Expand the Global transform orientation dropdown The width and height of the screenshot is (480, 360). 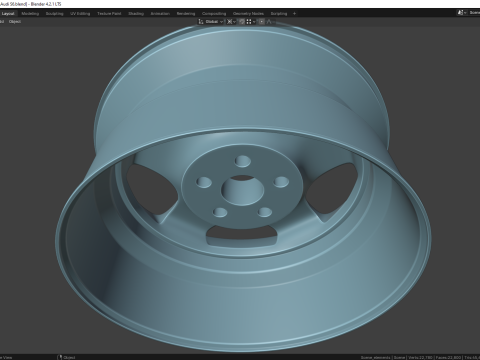point(214,22)
